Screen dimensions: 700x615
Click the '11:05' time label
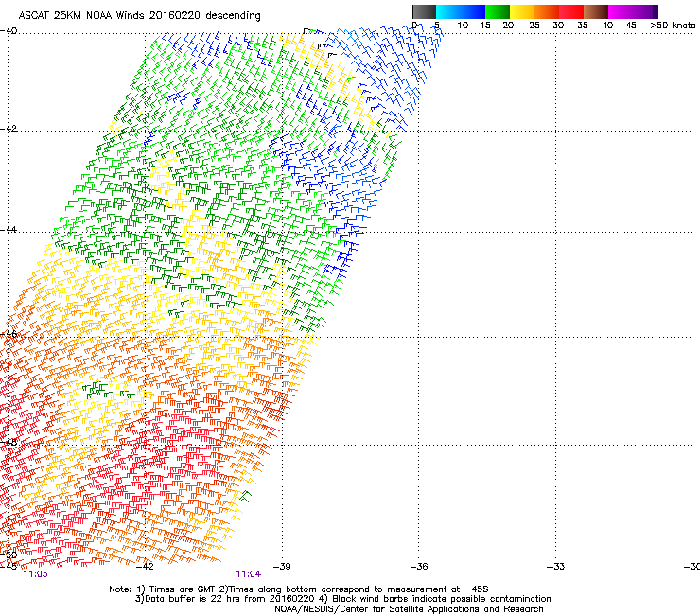pos(36,574)
